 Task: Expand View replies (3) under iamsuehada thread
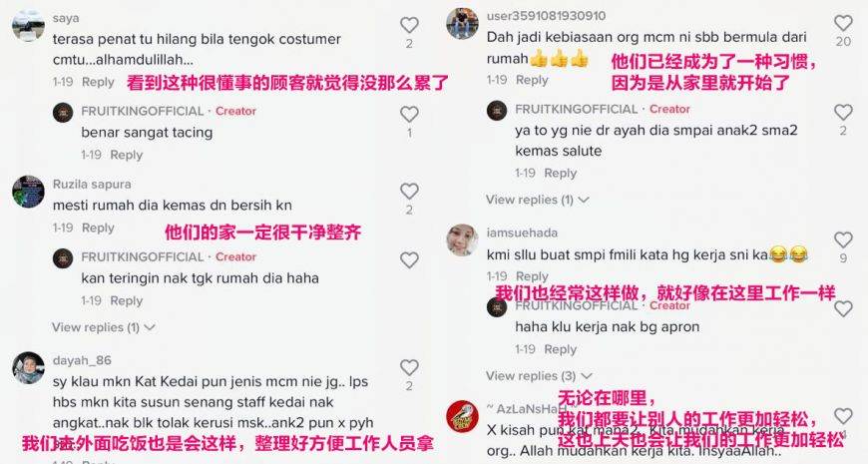tap(539, 376)
